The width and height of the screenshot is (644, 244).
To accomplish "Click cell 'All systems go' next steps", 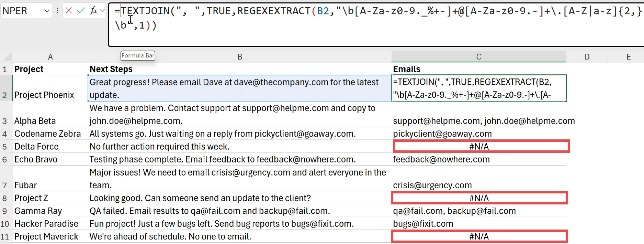I will (240, 134).
